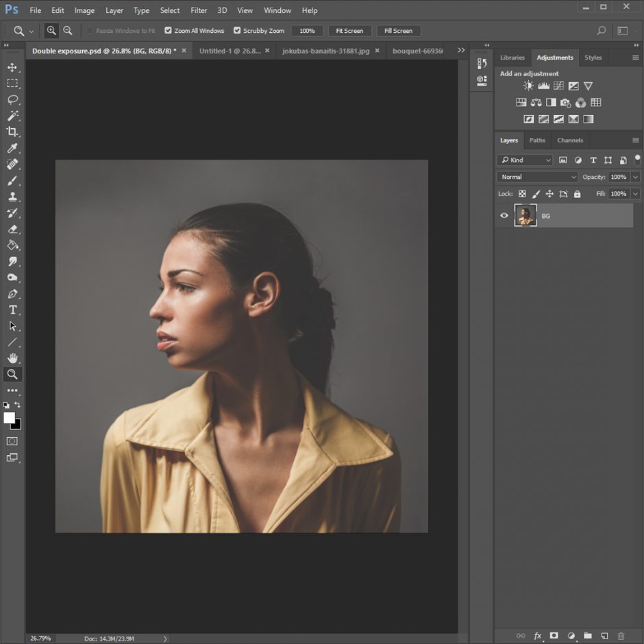Hide the BG layer
644x644 pixels.
coord(504,215)
